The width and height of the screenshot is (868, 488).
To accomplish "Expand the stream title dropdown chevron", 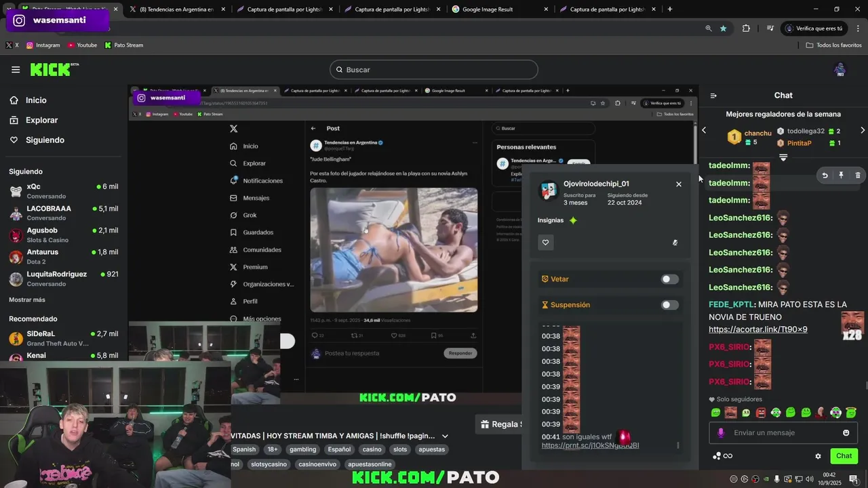I will [445, 436].
